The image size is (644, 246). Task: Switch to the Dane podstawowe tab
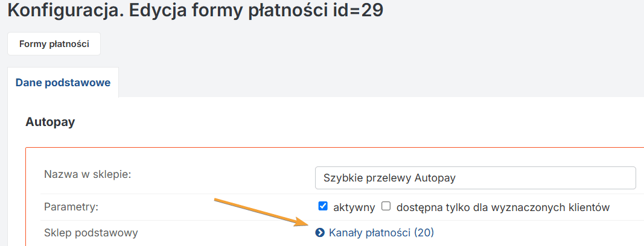(x=63, y=83)
